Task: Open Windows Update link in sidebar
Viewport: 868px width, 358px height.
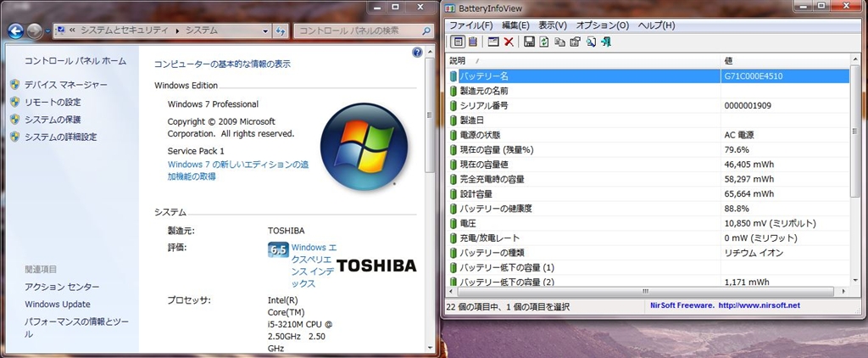Action: point(58,305)
